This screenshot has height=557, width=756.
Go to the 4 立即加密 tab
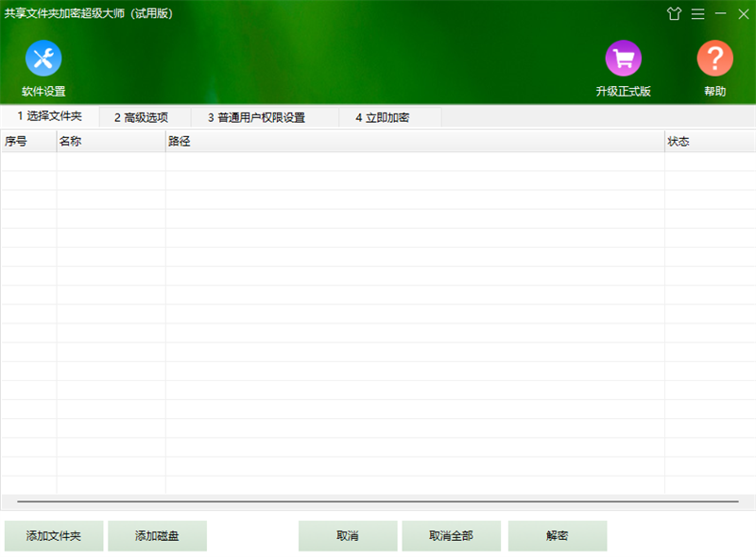pos(390,117)
